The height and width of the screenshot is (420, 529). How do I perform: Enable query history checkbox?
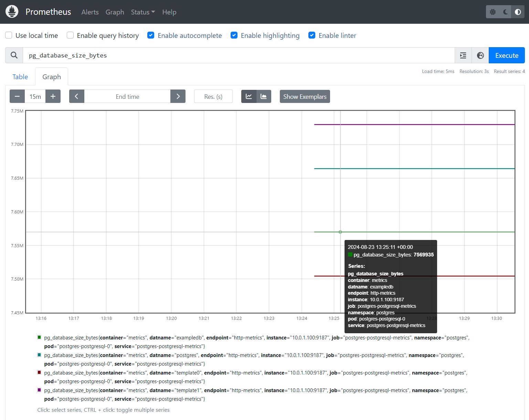click(x=70, y=35)
